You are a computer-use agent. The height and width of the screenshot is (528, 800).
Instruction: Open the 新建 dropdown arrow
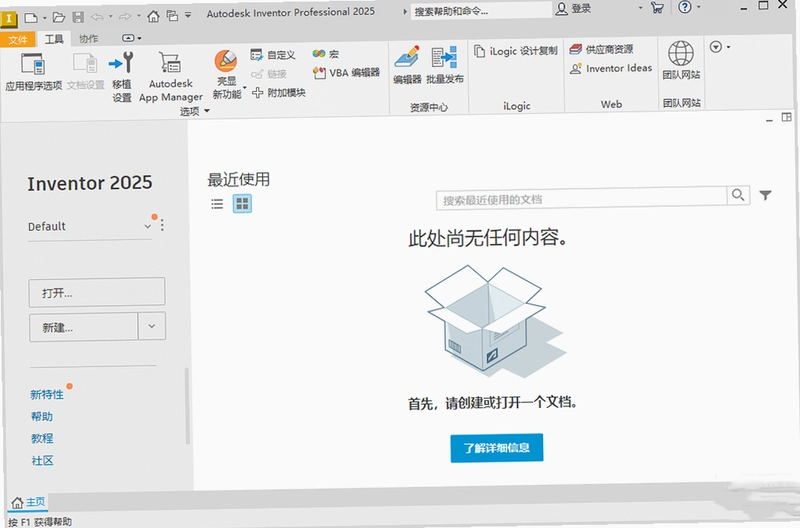click(x=152, y=325)
